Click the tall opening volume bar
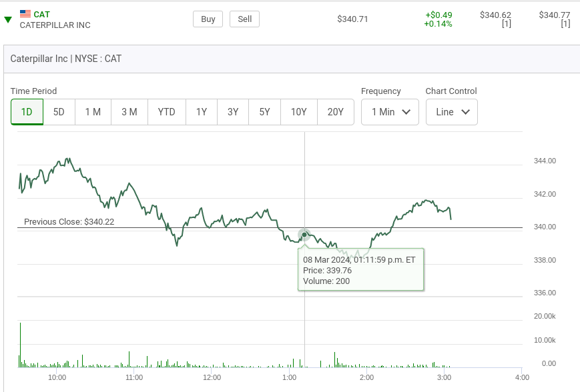 click(20, 345)
